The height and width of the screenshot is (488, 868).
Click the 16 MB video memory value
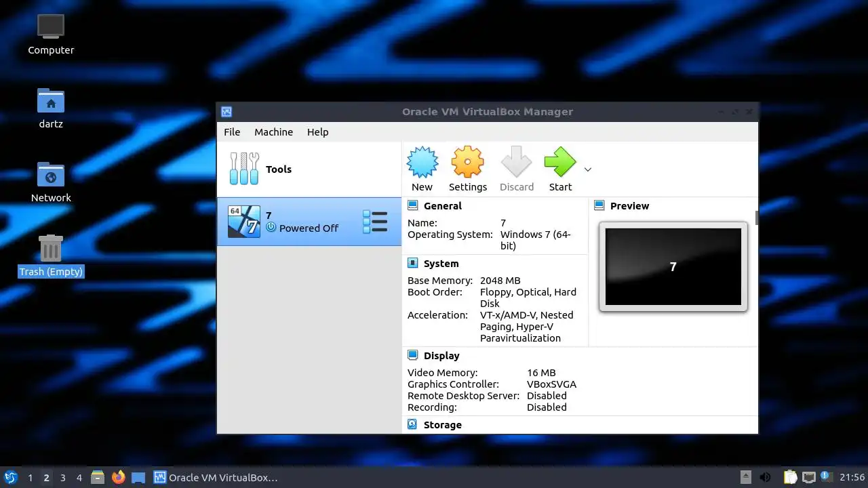(x=541, y=373)
